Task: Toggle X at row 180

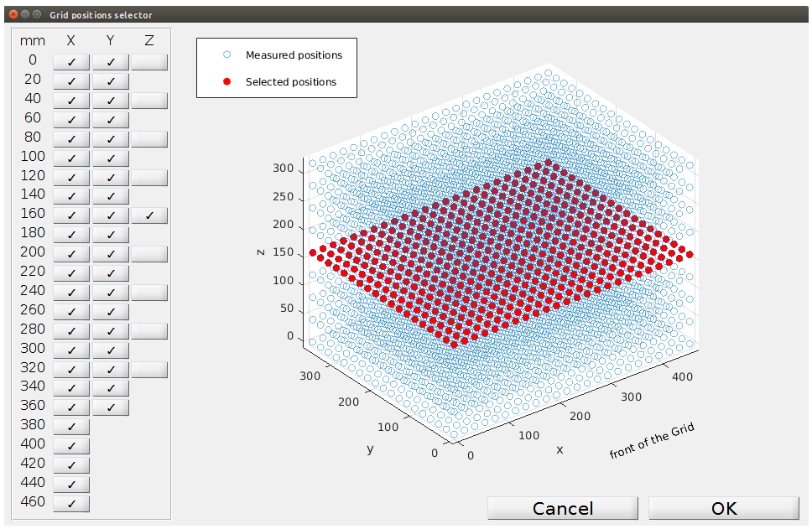Action: click(x=71, y=235)
